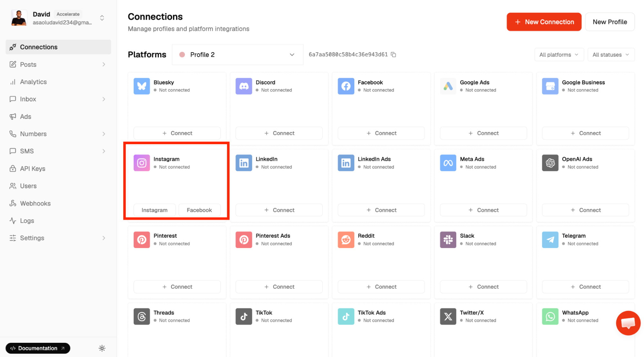Open the All platforms filter
This screenshot has width=644, height=357.
pyautogui.click(x=559, y=55)
